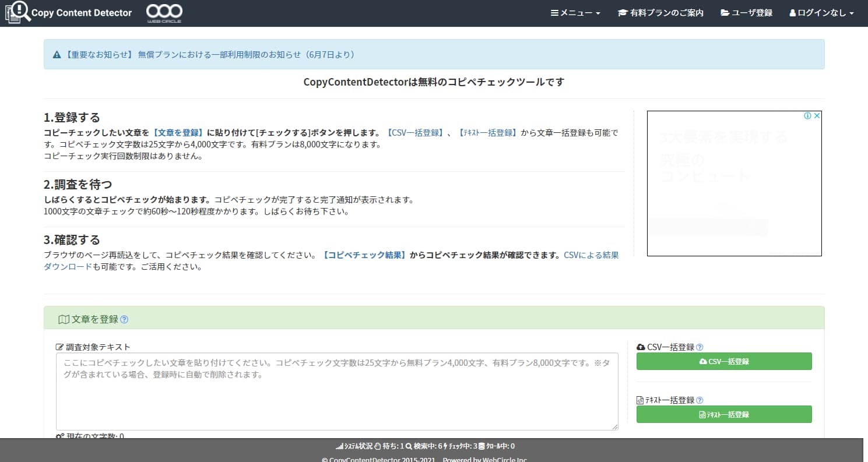Viewport: 868px width, 462px height.
Task: Click the lightning bolt icon beside ﾁｪｯｸ中
Action: [445, 447]
